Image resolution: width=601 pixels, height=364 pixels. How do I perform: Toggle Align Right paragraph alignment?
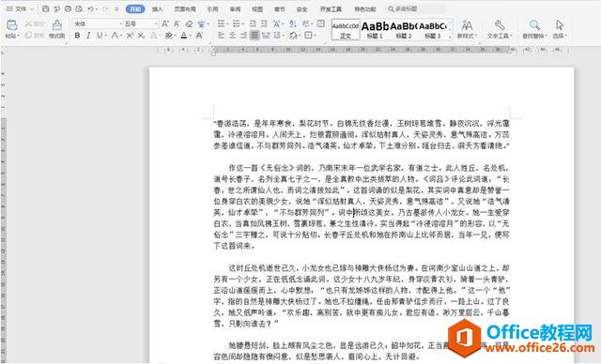click(x=243, y=36)
